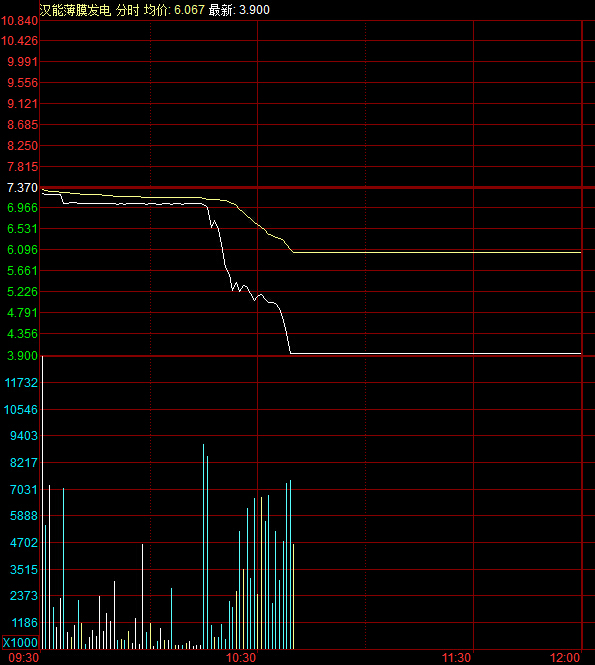Select the 10.840 top price axis label
This screenshot has height=665, width=595.
pos(20,21)
